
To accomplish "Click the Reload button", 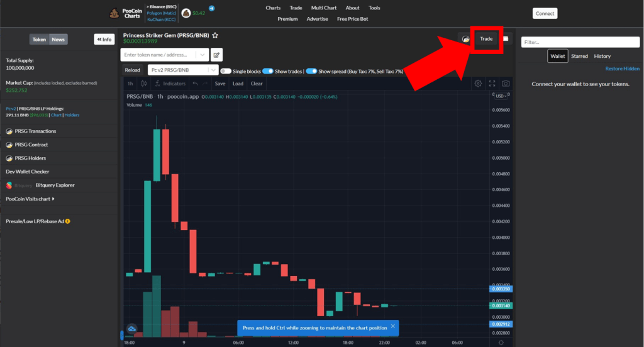I will tap(132, 70).
